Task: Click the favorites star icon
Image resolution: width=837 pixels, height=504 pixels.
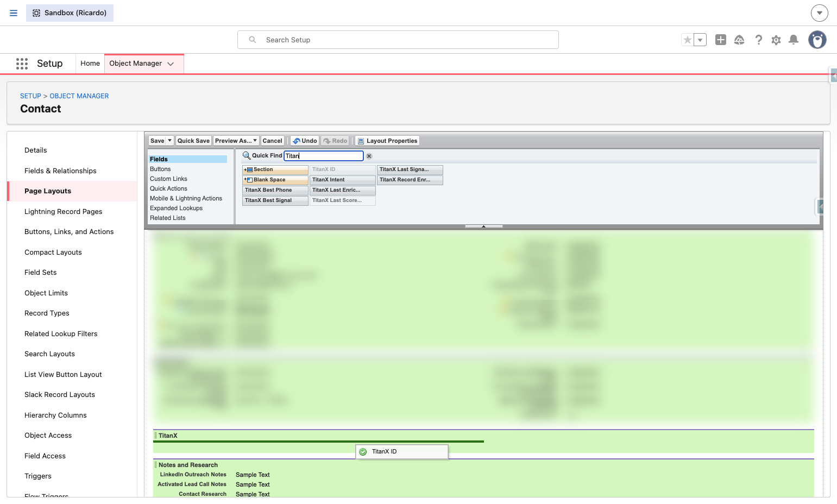Action: coord(688,40)
